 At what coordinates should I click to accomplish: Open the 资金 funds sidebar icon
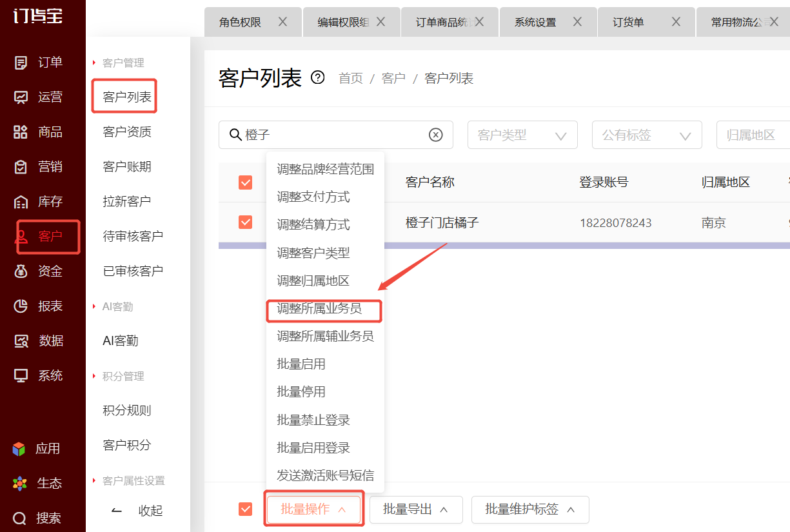click(x=21, y=271)
